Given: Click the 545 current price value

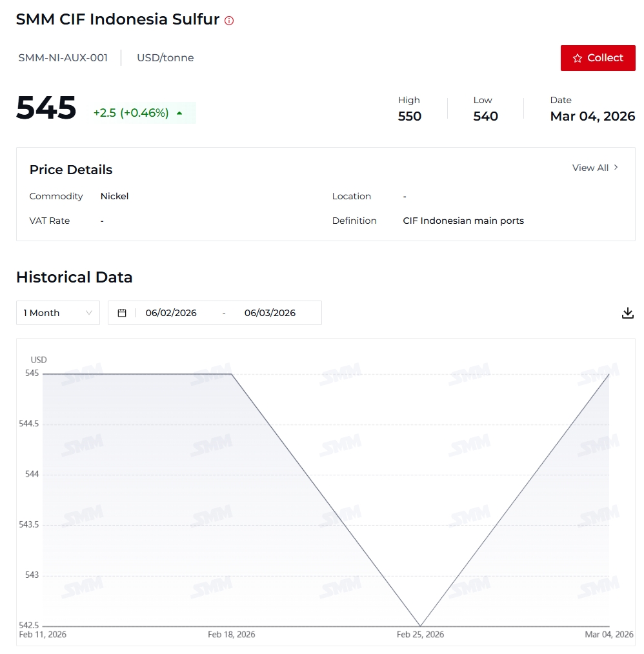Looking at the screenshot, I should point(46,108).
